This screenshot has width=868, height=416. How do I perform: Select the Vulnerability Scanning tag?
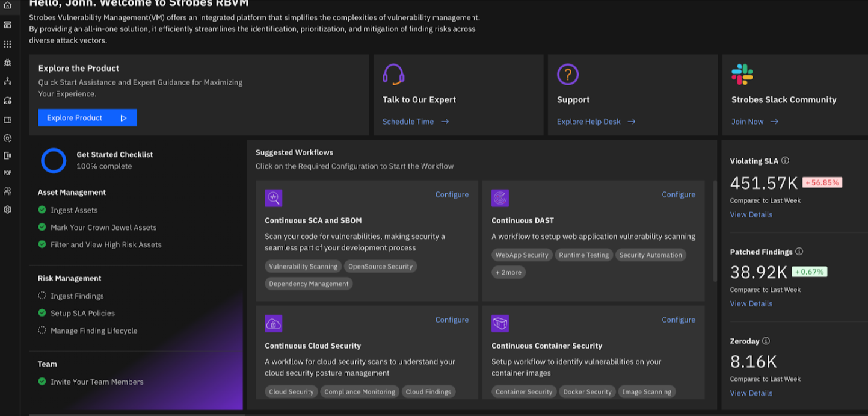303,266
